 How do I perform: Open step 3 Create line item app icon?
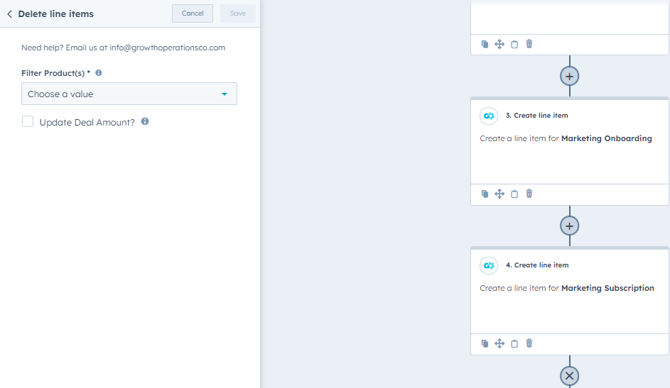489,116
